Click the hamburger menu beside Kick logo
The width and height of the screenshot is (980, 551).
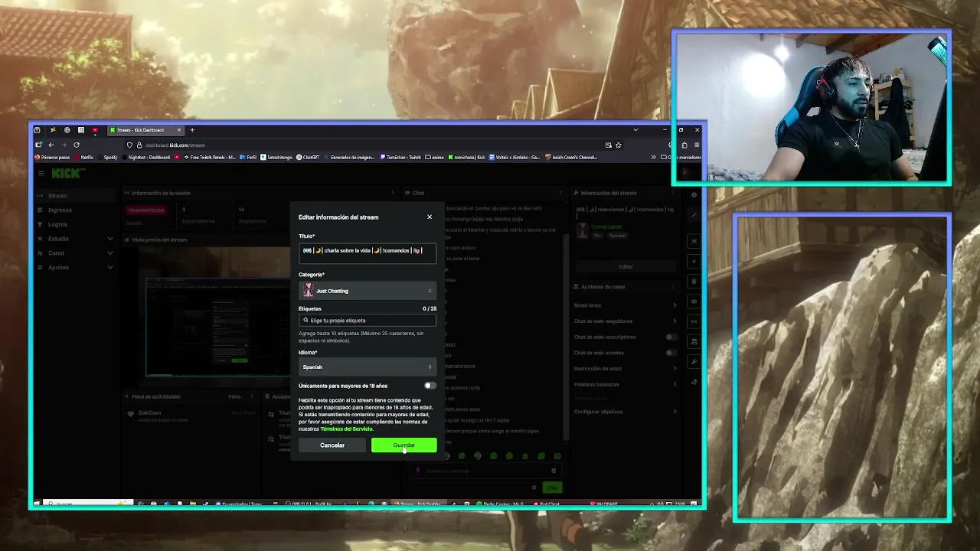pyautogui.click(x=41, y=173)
